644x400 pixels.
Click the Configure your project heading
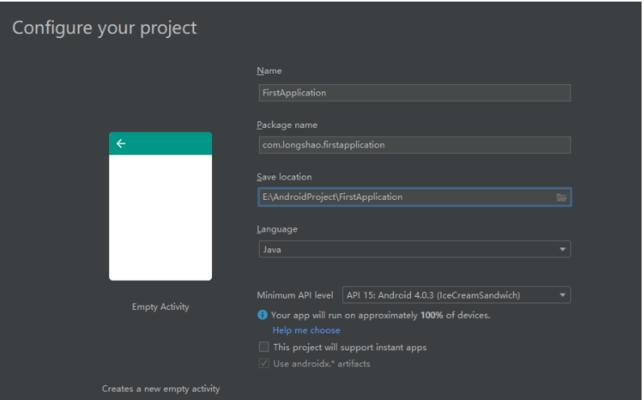pyautogui.click(x=104, y=28)
